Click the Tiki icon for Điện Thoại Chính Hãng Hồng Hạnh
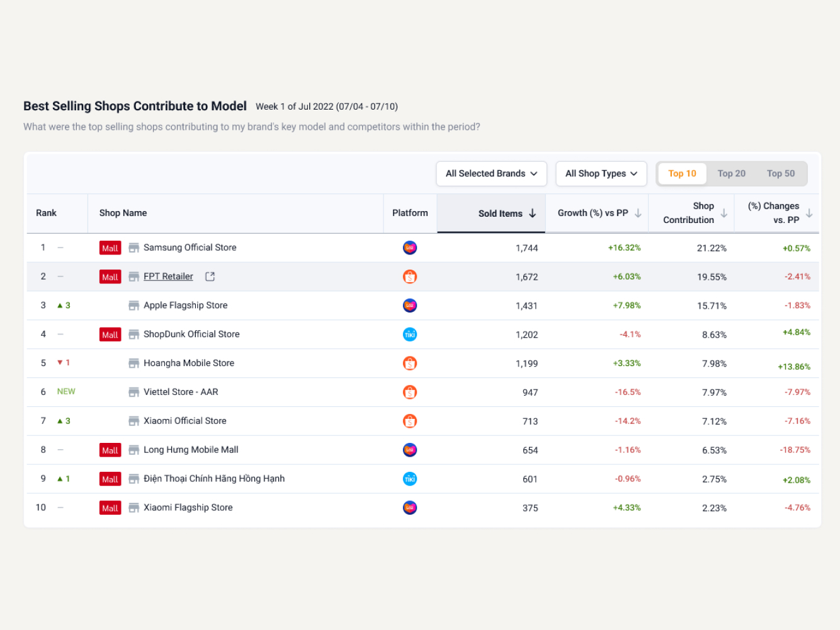The image size is (840, 630). 410,479
